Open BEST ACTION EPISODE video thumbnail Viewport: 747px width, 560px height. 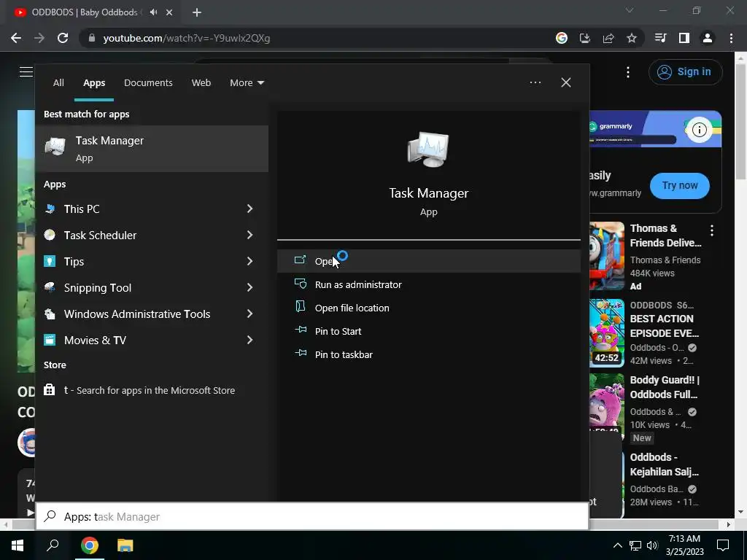click(606, 333)
